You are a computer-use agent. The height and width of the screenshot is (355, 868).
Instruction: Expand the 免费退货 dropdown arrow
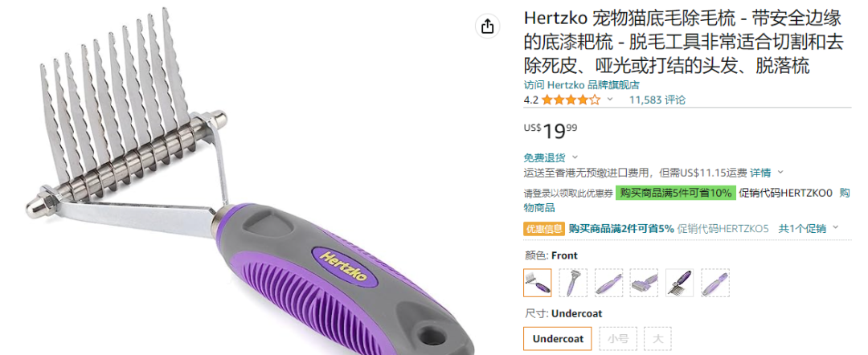coord(575,157)
